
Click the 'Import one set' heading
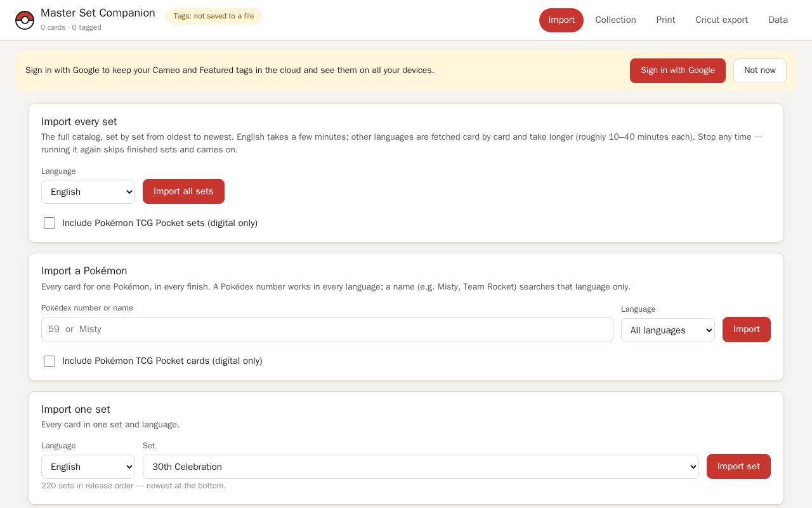(75, 410)
